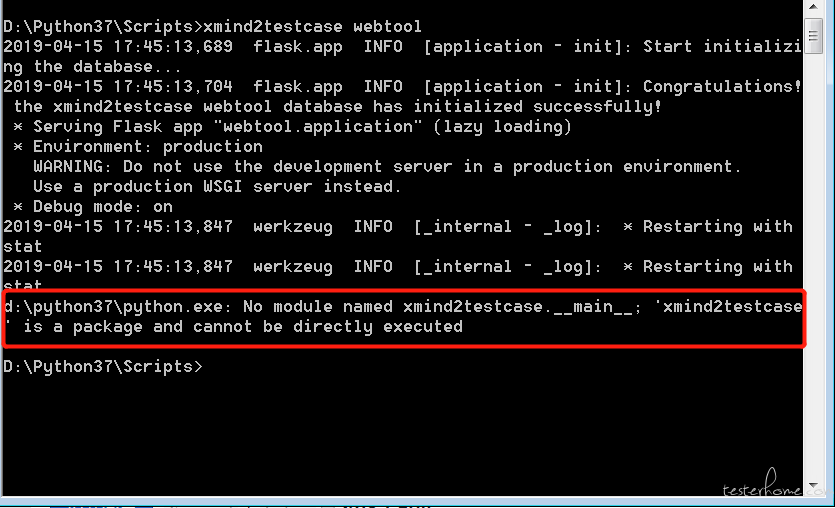Click the 'WARNING: Do not use' line
The width and height of the screenshot is (835, 508).
pos(387,167)
